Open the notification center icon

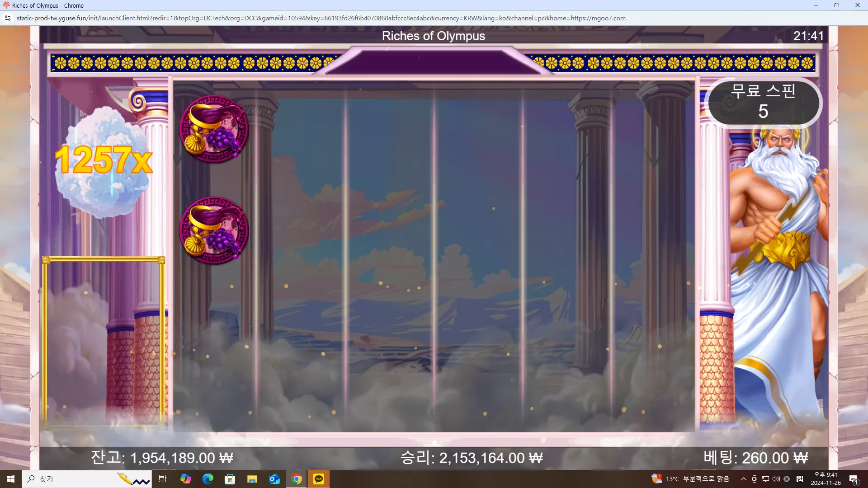pyautogui.click(x=854, y=479)
